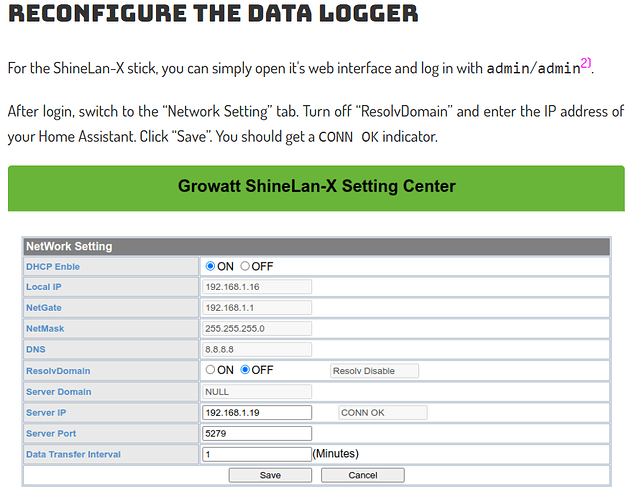The width and height of the screenshot is (642, 500).
Task: Click the Local IP label
Action: point(44,287)
